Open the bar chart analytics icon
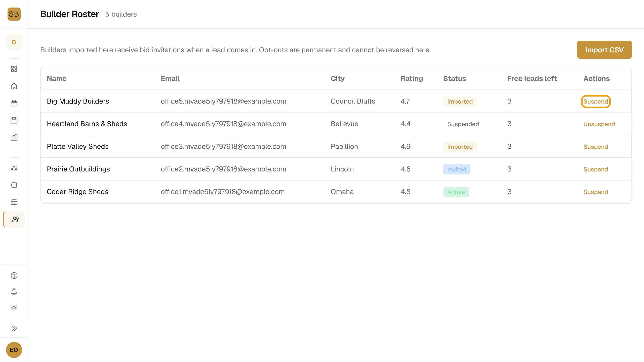This screenshot has width=644, height=362. [14, 137]
